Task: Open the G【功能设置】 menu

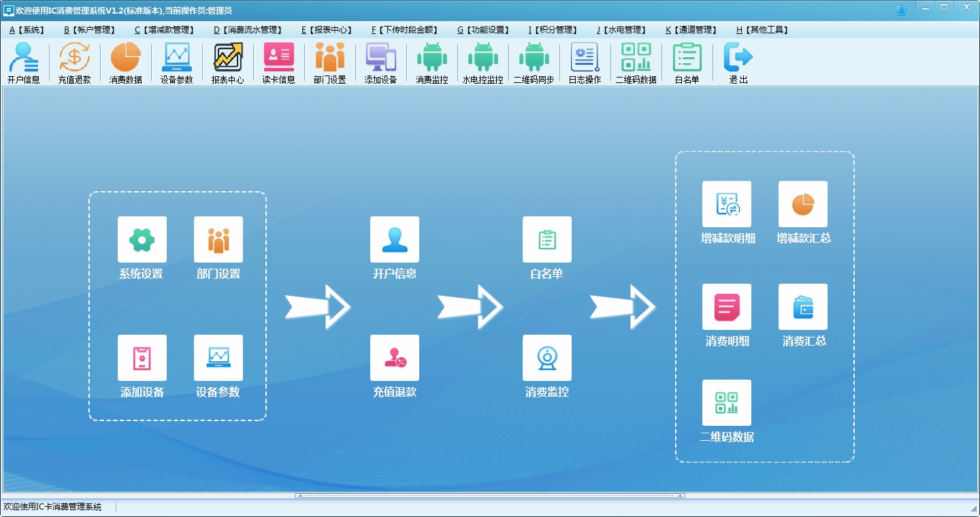Action: [x=484, y=30]
